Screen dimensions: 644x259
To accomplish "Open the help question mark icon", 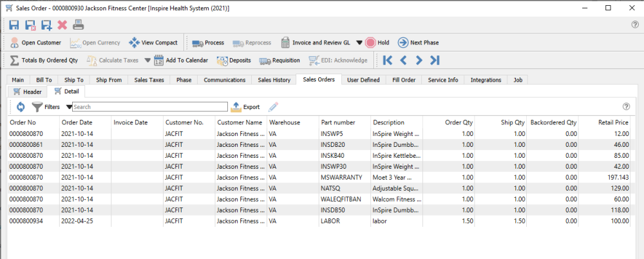I will pos(634,25).
